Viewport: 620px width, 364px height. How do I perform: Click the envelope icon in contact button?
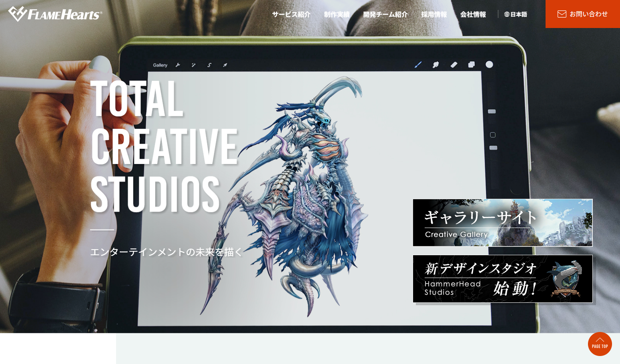point(562,14)
